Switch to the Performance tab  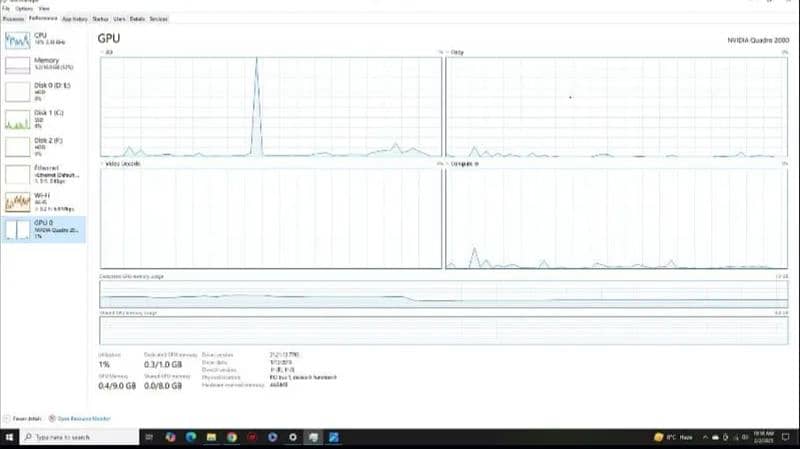43,18
